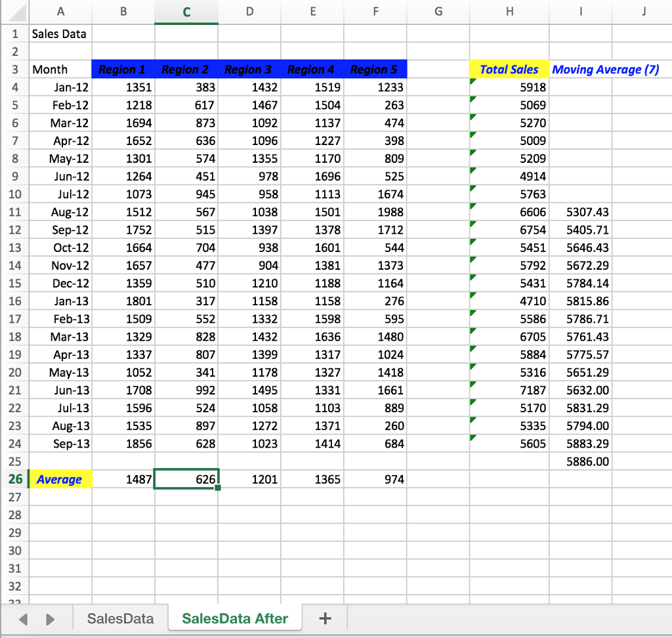The width and height of the screenshot is (672, 638).
Task: Select row number 26
Action: (x=14, y=479)
